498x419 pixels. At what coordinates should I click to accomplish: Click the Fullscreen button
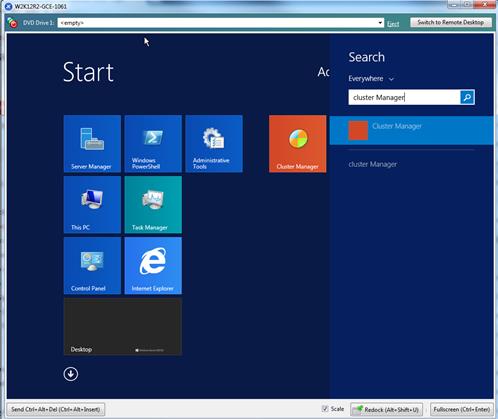click(x=461, y=409)
